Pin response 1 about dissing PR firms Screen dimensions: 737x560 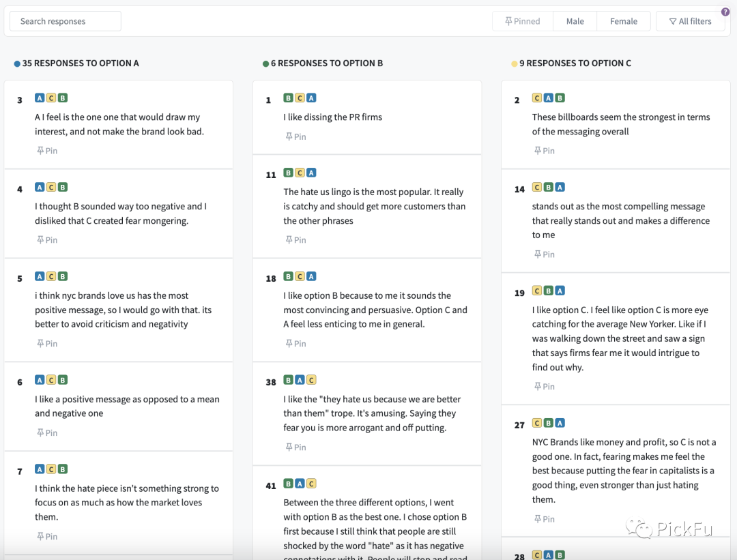[295, 137]
